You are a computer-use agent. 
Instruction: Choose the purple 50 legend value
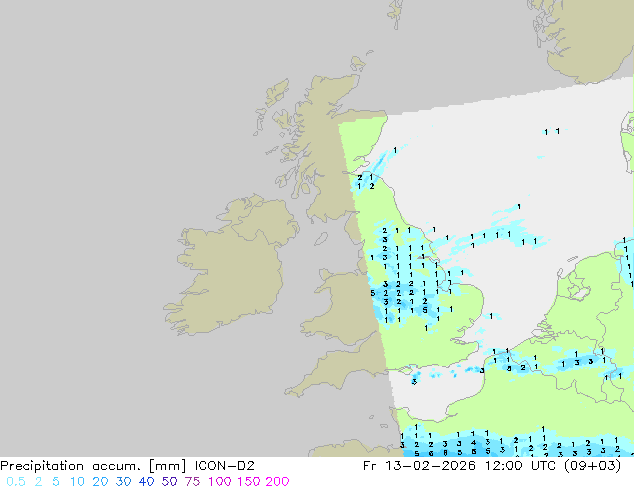pyautogui.click(x=169, y=482)
